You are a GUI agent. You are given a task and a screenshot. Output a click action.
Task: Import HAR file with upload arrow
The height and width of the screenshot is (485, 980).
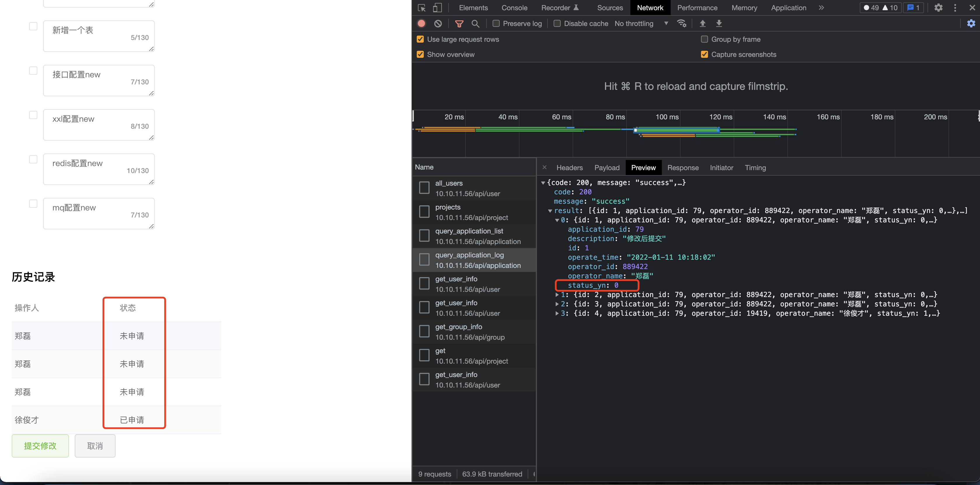[x=703, y=24]
